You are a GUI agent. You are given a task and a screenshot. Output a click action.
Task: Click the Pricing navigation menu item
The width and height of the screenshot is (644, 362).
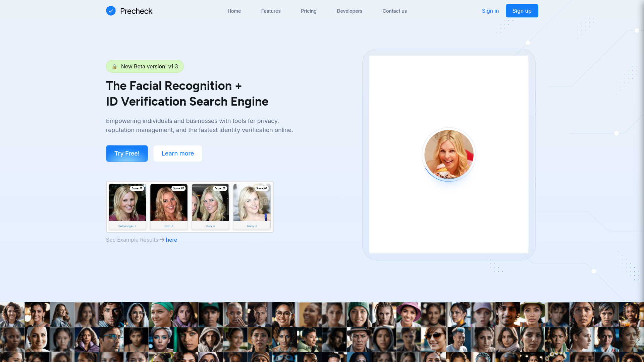tap(308, 11)
